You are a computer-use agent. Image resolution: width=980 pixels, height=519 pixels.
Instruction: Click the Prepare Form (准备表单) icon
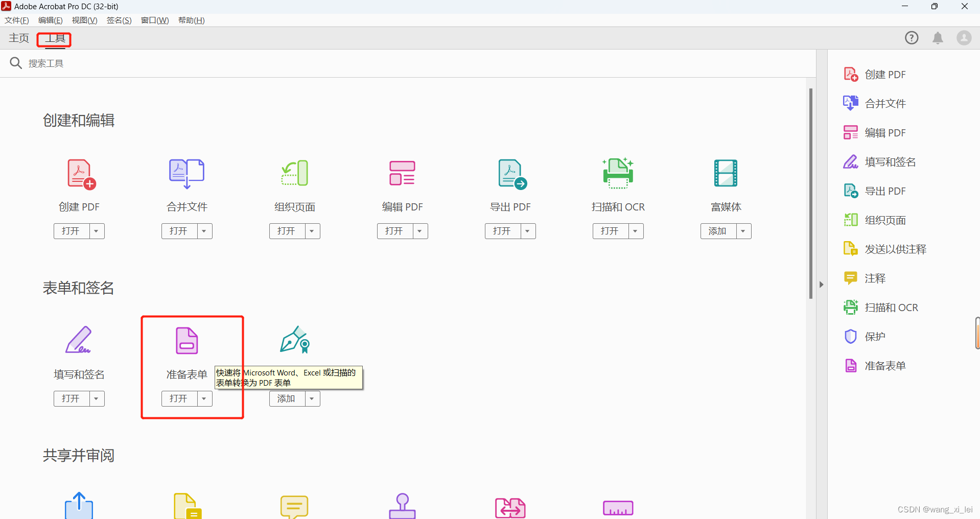pyautogui.click(x=187, y=341)
